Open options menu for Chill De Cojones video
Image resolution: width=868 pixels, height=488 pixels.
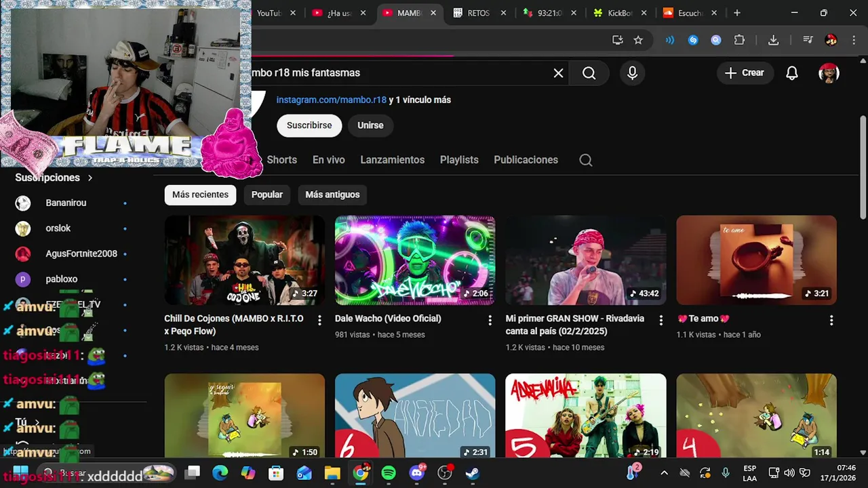tap(319, 321)
